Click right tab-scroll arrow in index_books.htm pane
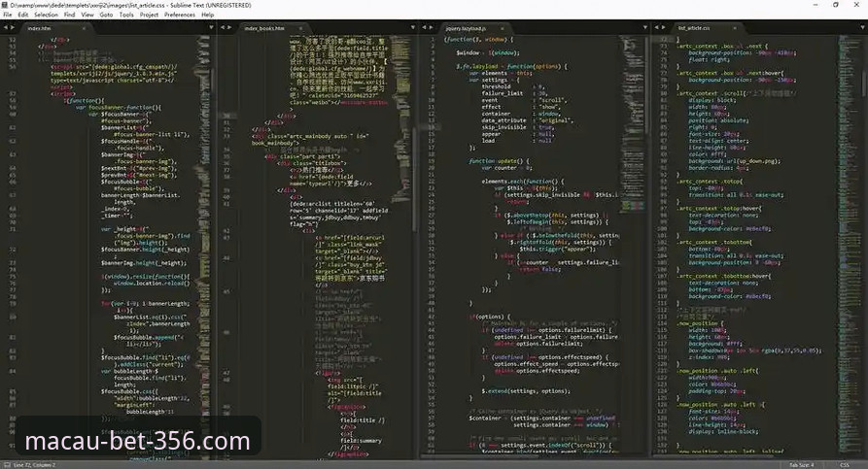This screenshot has width=868, height=469. click(229, 27)
